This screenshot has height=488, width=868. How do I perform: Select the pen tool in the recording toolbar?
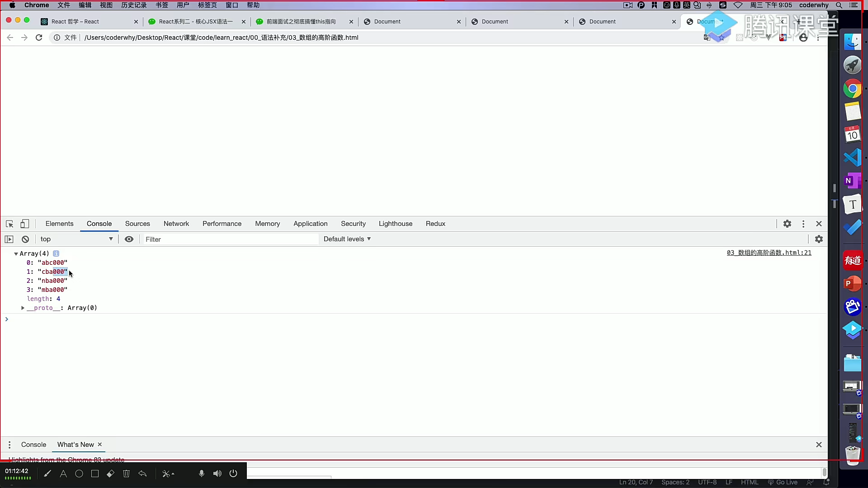pyautogui.click(x=47, y=474)
